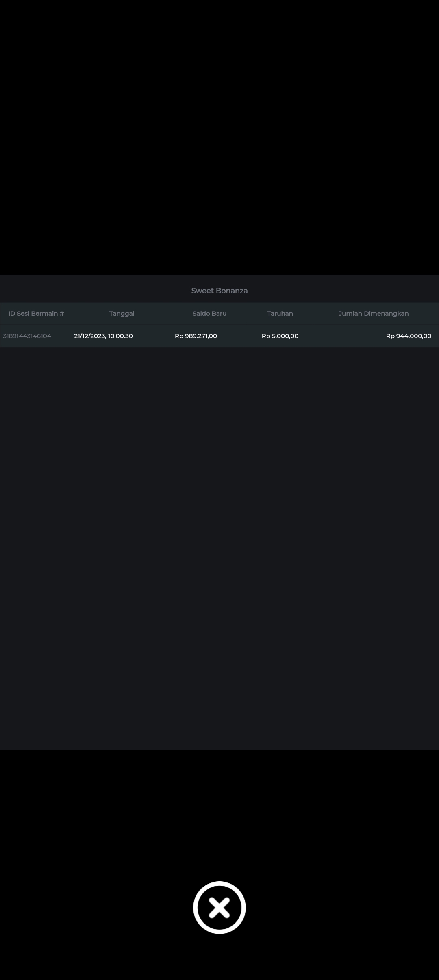
Task: Open session ID 31891443146104
Action: pyautogui.click(x=27, y=336)
